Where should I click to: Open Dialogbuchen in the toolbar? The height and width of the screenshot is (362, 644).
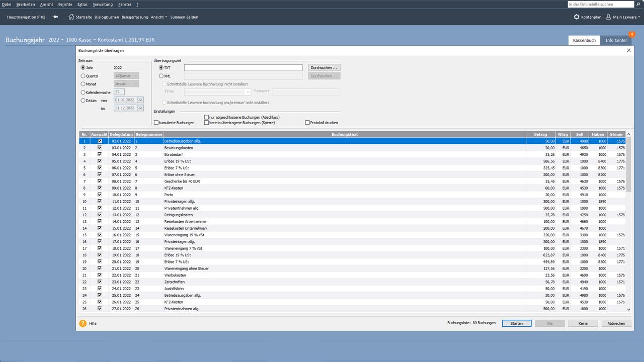[107, 17]
